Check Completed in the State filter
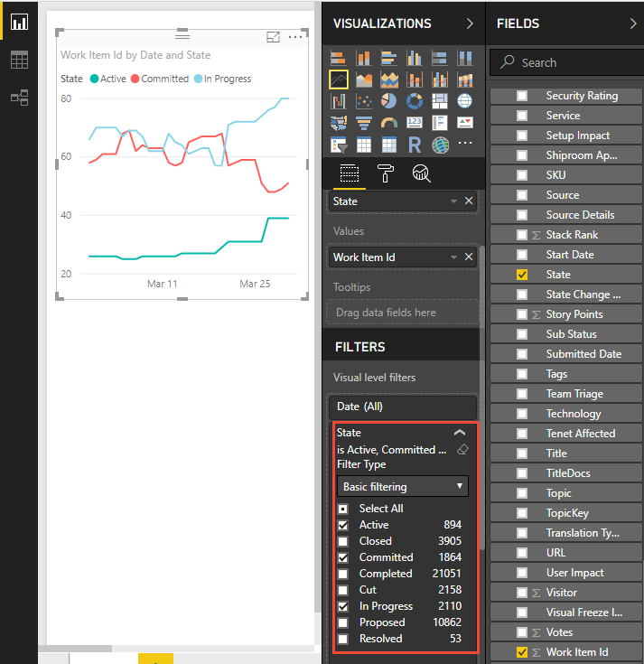 pos(343,574)
